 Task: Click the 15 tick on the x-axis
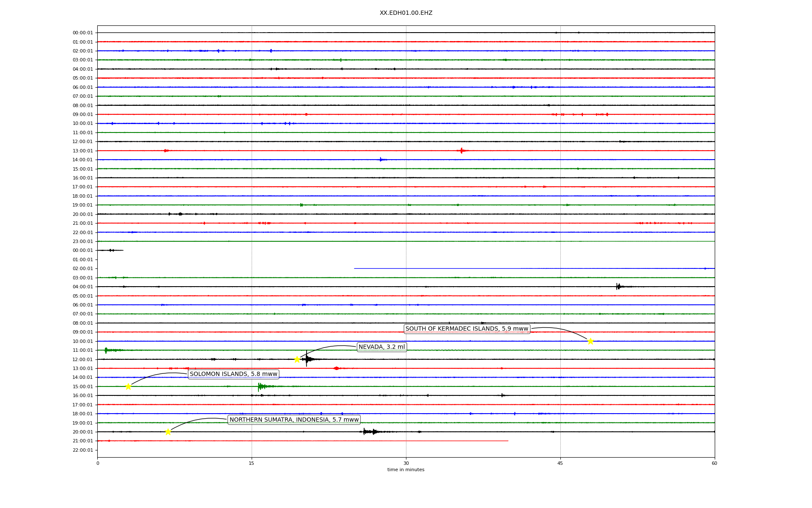point(252,463)
